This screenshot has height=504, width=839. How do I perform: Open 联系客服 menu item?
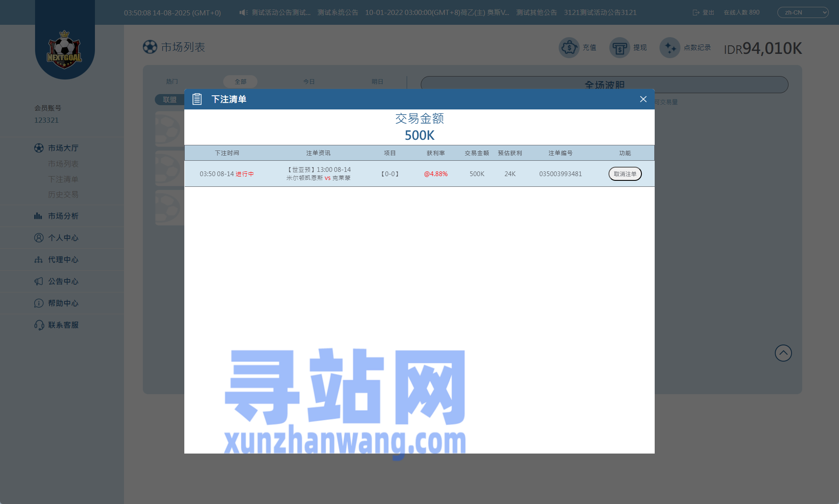click(63, 325)
